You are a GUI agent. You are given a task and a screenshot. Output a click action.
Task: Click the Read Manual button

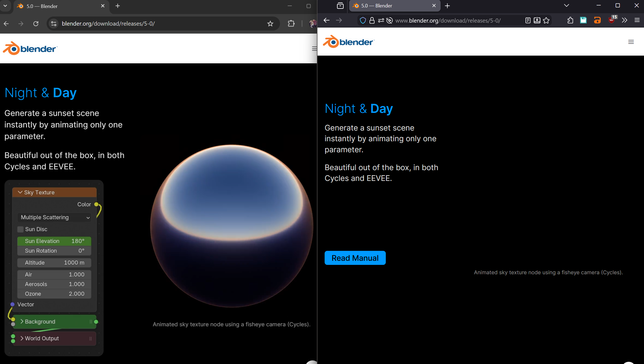[355, 258]
